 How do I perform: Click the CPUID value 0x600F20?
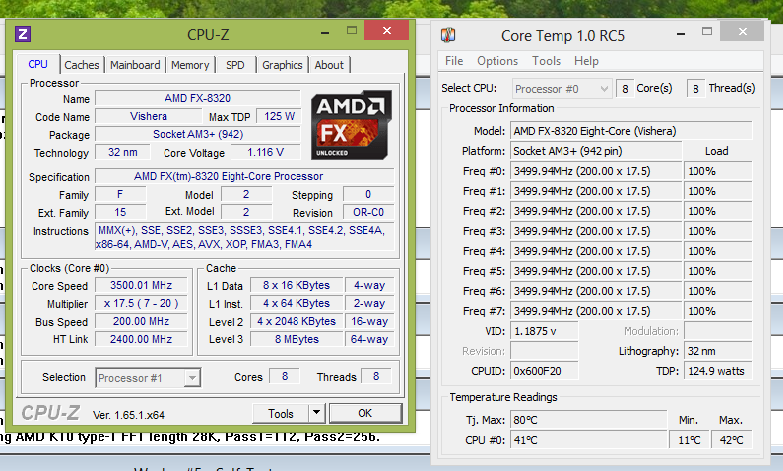[544, 371]
